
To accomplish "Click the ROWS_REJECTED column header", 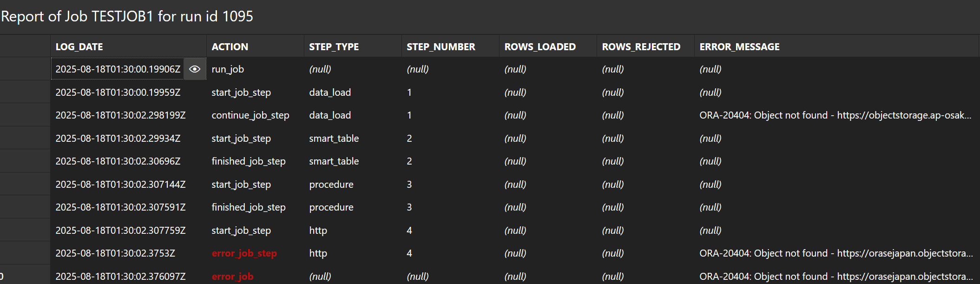I will tap(645, 46).
